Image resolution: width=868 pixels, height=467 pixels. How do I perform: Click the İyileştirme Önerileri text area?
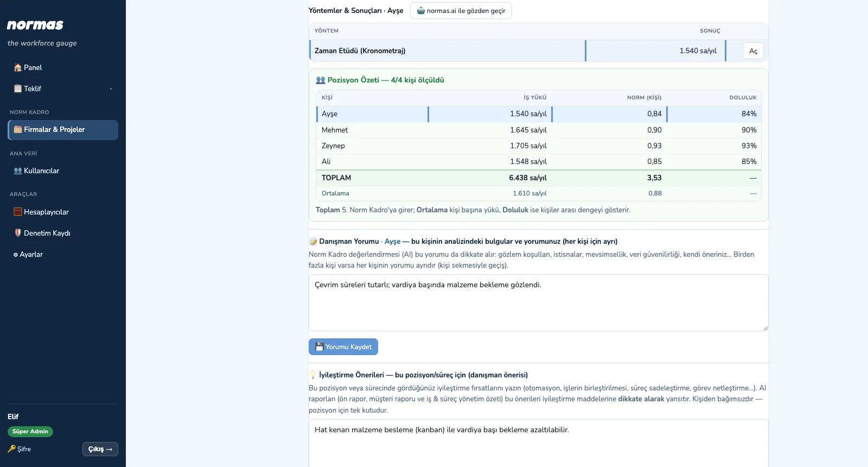(x=539, y=443)
